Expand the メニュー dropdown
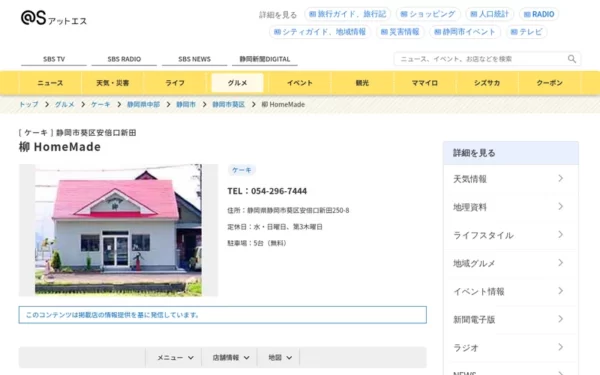This screenshot has width=600, height=375. coord(174,358)
